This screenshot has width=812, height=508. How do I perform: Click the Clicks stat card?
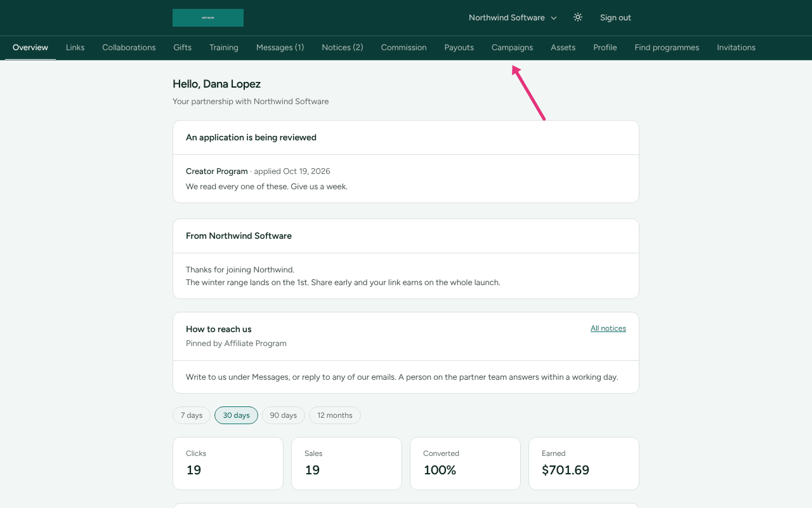coord(228,464)
